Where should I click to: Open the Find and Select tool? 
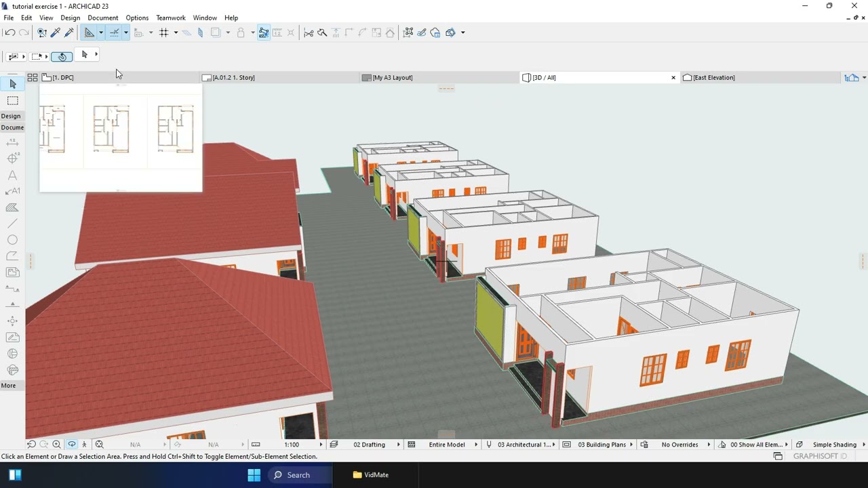[x=42, y=33]
